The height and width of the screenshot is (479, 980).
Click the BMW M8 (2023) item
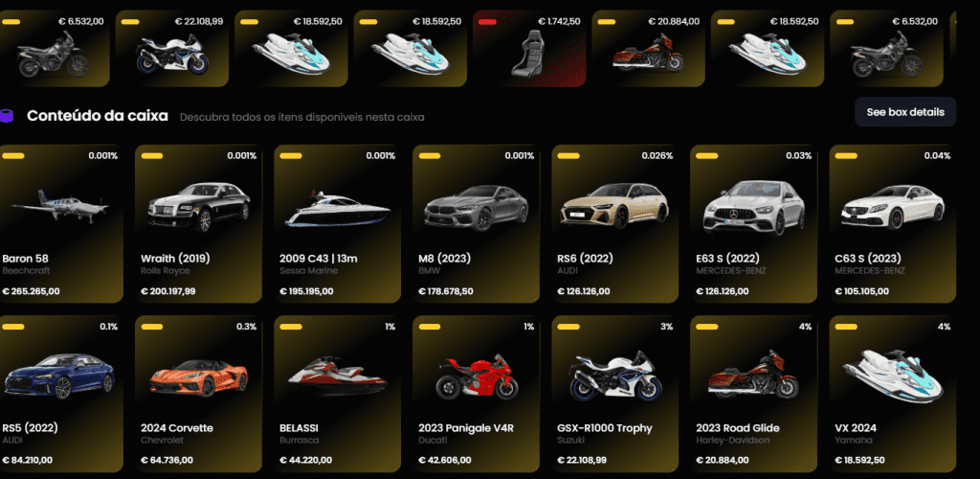pyautogui.click(x=477, y=224)
